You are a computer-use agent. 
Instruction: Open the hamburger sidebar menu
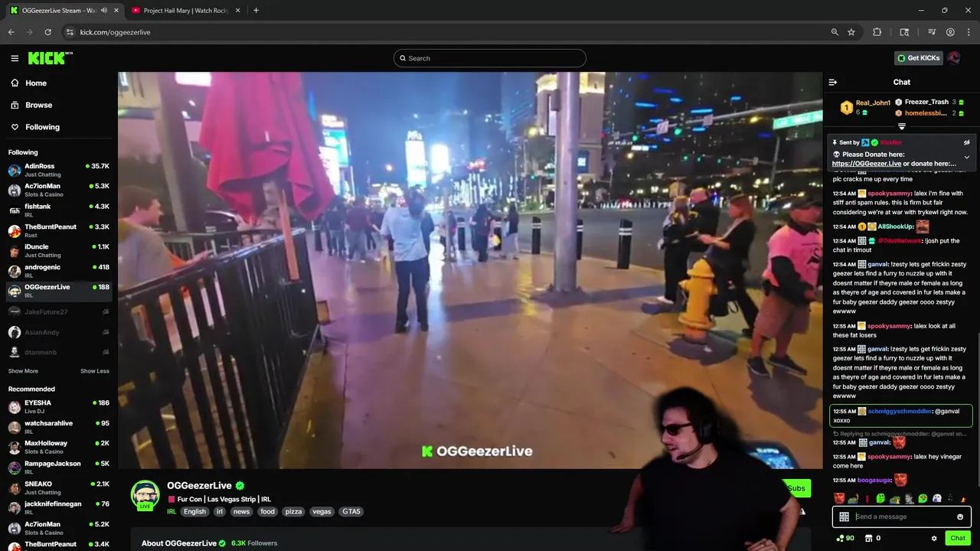pyautogui.click(x=15, y=58)
